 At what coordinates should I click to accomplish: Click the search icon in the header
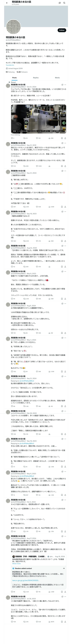[x=64, y=3]
